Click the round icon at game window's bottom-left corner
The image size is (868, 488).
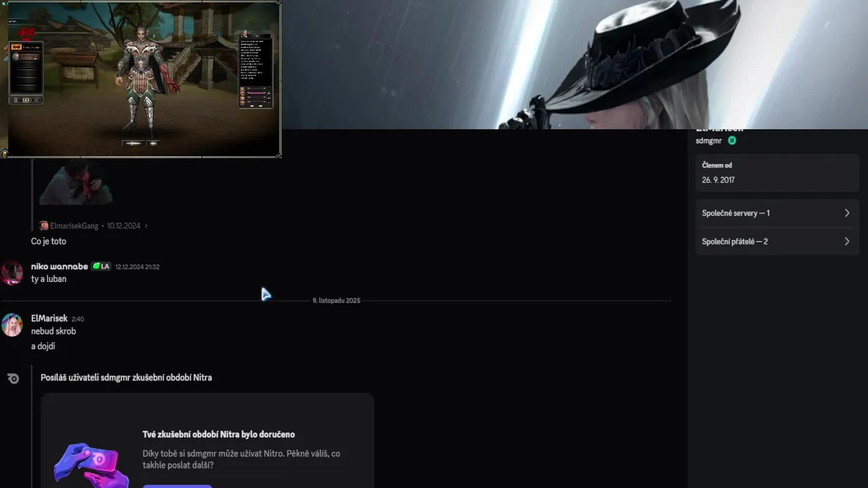pos(4,154)
